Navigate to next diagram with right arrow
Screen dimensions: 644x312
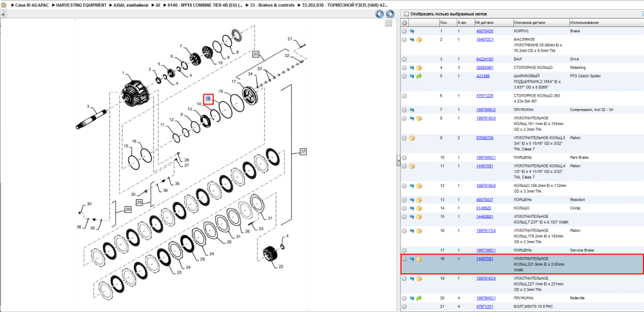[x=389, y=14]
